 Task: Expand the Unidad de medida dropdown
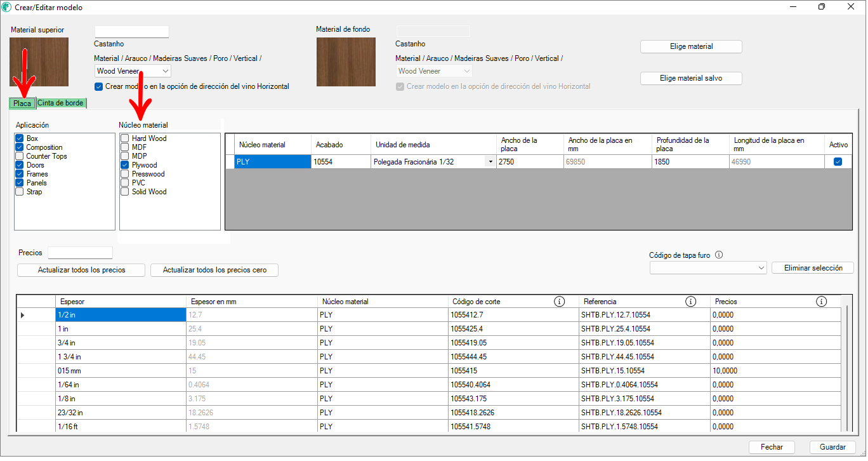pos(490,162)
